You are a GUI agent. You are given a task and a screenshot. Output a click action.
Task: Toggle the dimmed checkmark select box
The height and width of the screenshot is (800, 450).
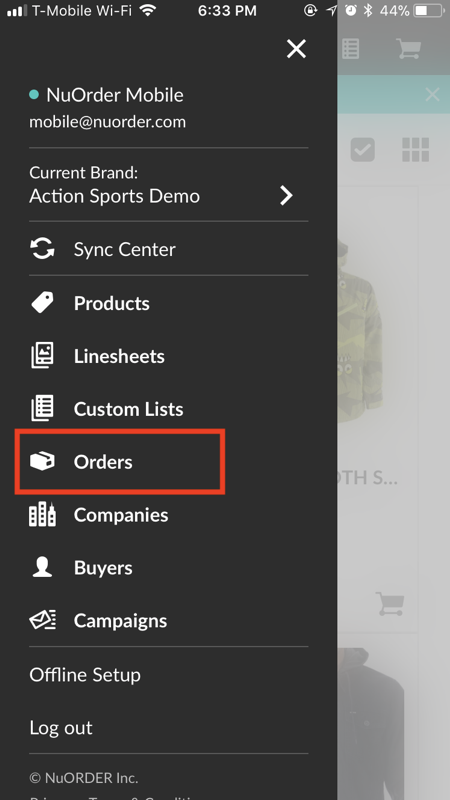click(363, 150)
